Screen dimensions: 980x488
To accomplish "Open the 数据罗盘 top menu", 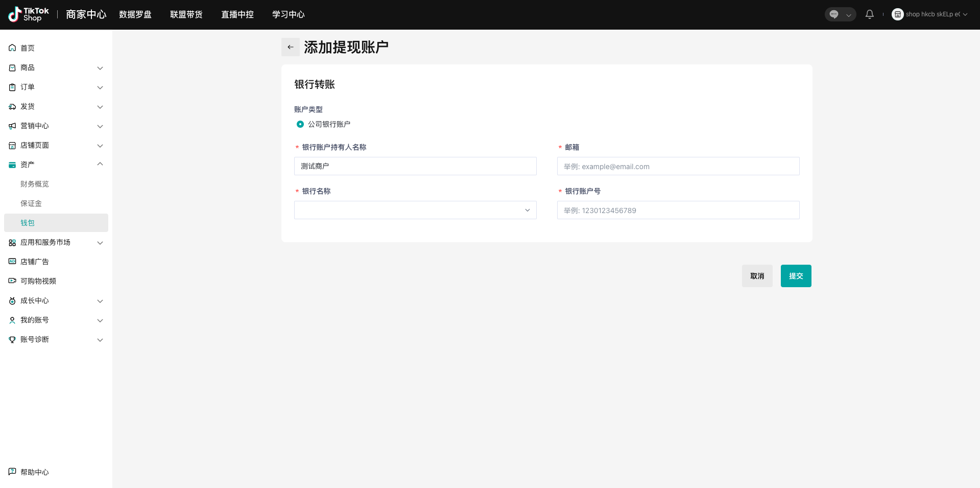I will coord(135,14).
